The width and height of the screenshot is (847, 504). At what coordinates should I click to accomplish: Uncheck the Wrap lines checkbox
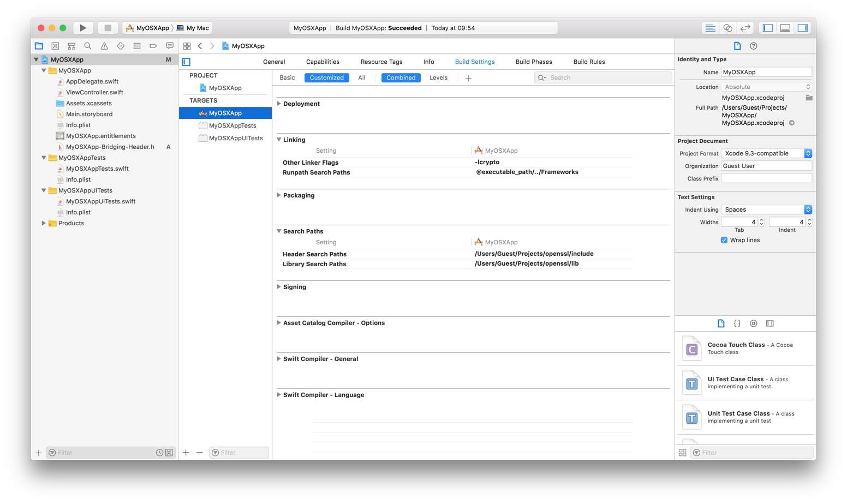tap(724, 240)
